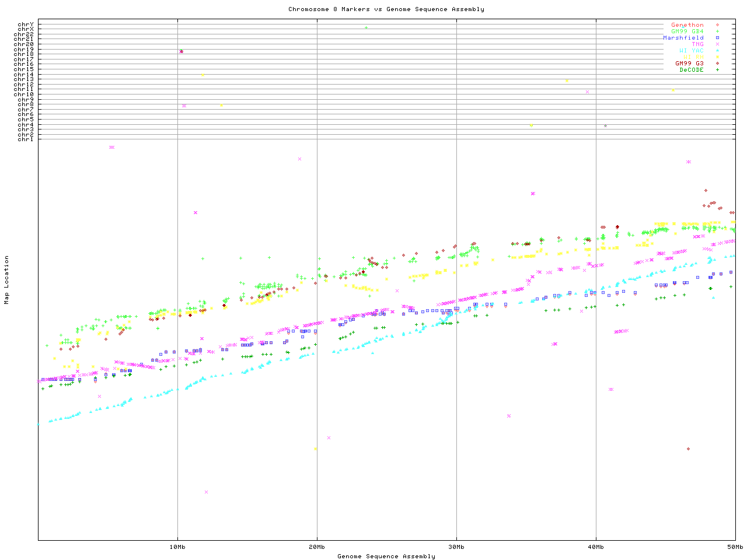Click the 40Mb x-axis tick label
The image size is (747, 560).
tap(596, 547)
